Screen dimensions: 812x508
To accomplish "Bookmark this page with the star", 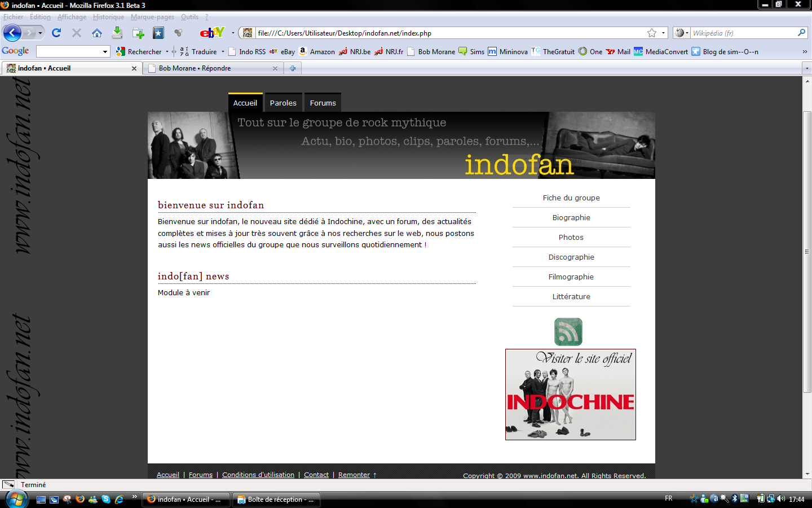I will 652,33.
